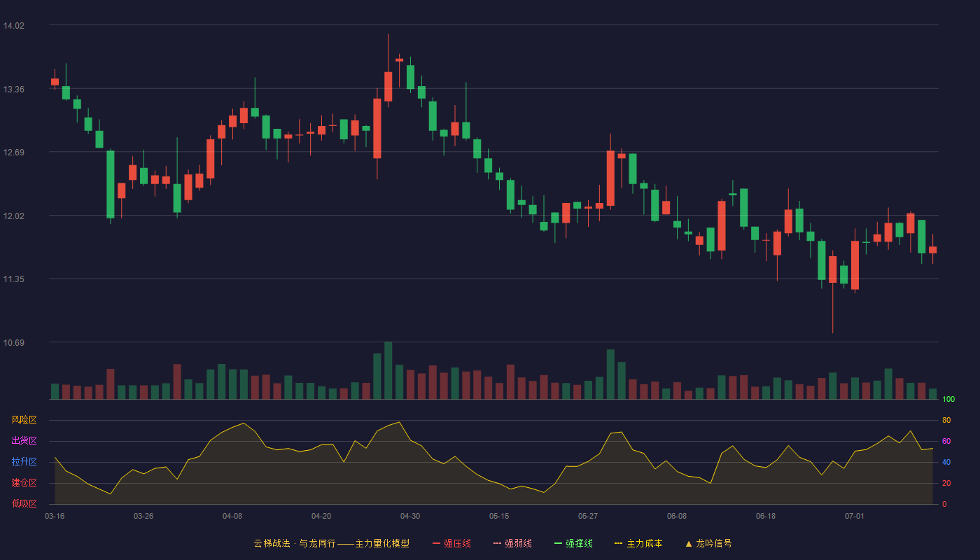Toggle the 强撑线 legend entry
This screenshot has width=980, height=560.
coord(573,543)
